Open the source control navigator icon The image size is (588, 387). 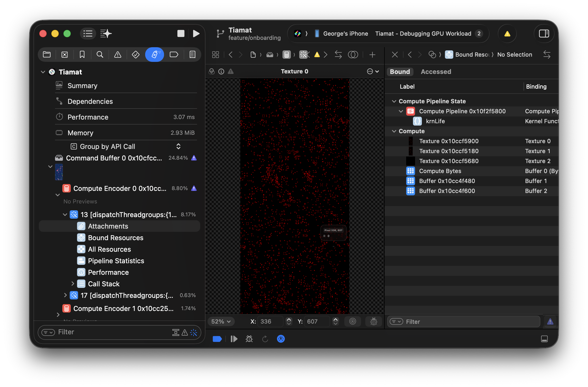click(64, 55)
